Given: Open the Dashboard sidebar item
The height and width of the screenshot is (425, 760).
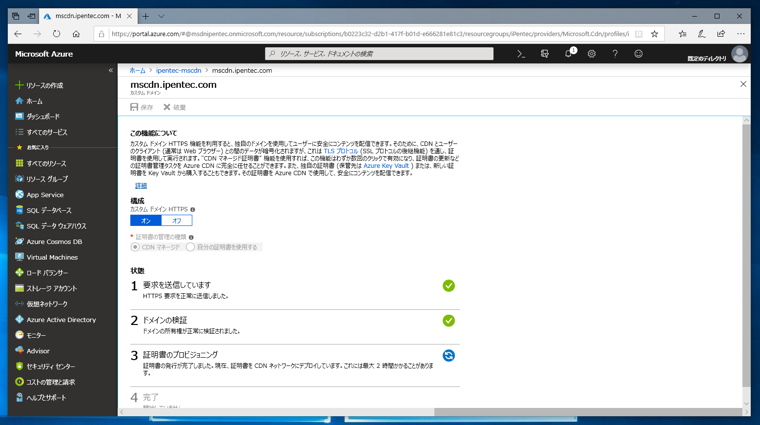Looking at the screenshot, I should (38, 116).
